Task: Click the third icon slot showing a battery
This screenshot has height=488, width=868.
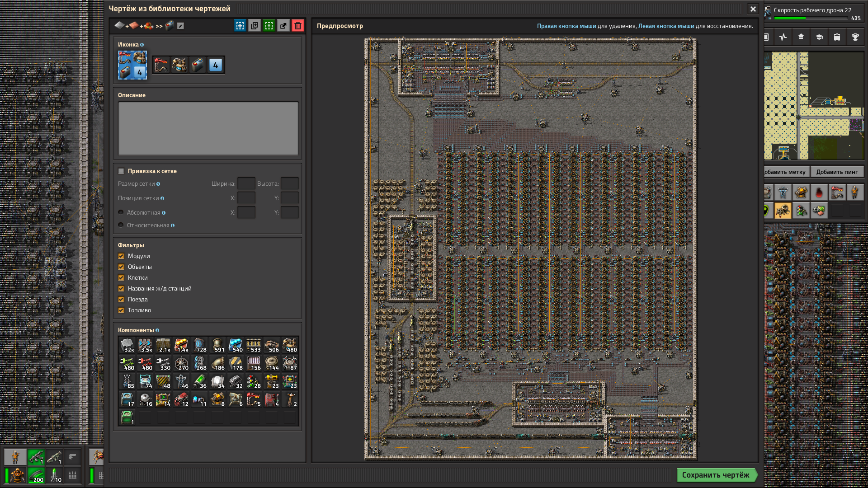Action: 198,65
